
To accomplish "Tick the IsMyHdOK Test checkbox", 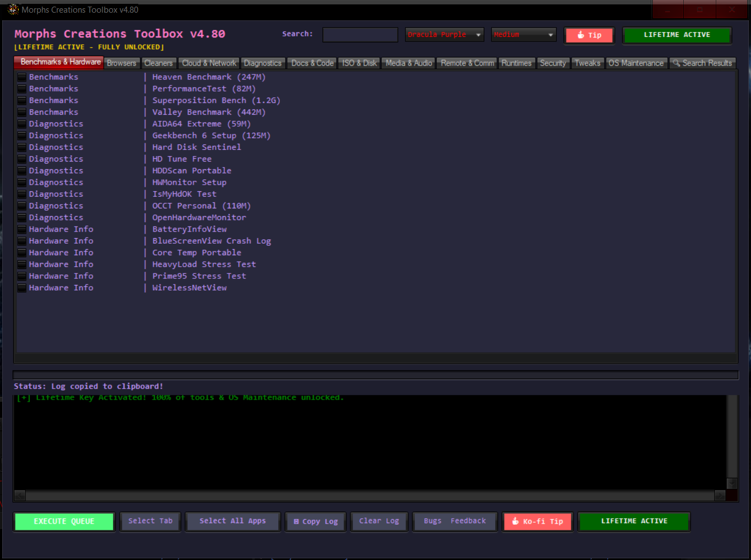I will [22, 194].
